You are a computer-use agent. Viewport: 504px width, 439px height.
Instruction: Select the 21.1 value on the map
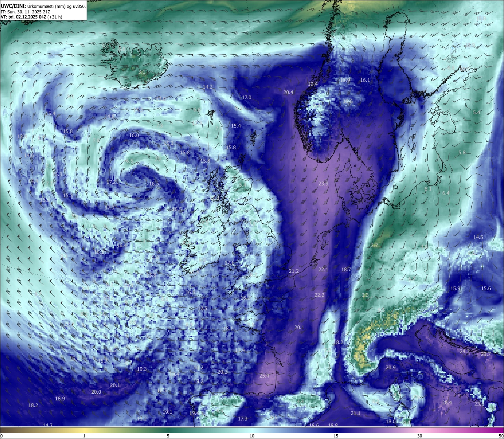356,413
